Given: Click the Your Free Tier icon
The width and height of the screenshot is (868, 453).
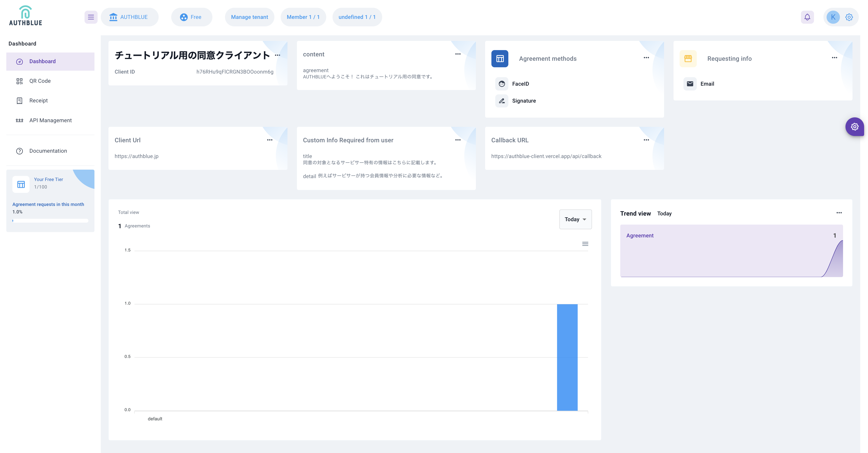Looking at the screenshot, I should click(x=21, y=184).
